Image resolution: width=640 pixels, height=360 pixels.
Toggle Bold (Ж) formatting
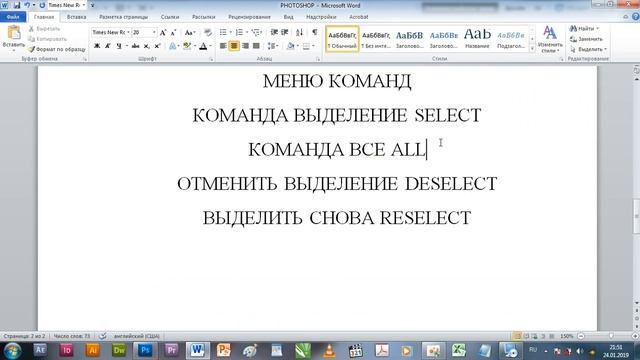(97, 46)
